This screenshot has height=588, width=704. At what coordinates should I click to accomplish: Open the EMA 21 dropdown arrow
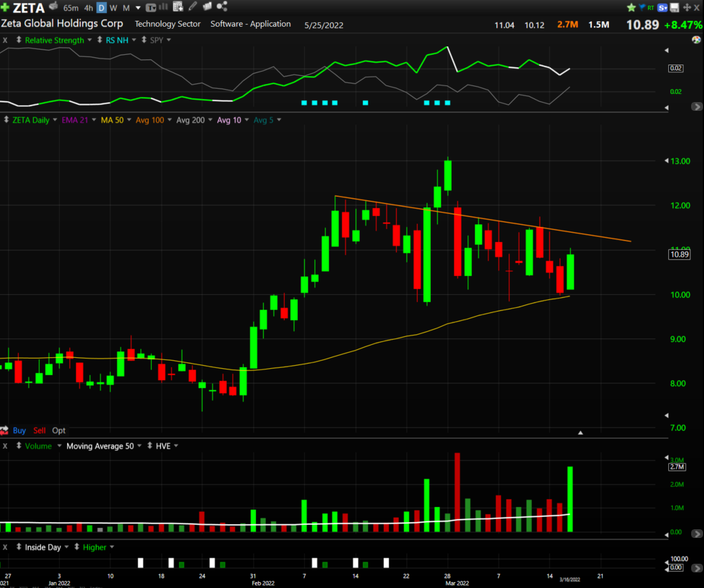pos(94,120)
